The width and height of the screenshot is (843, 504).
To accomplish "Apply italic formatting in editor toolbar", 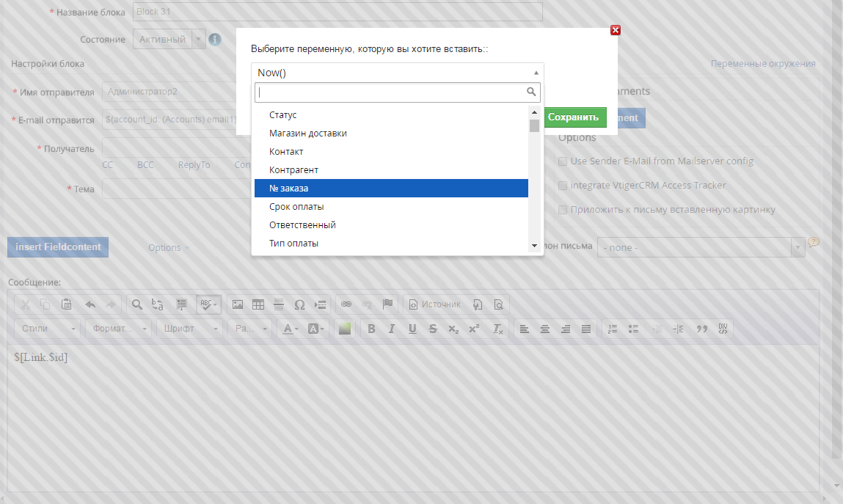I will pos(392,329).
